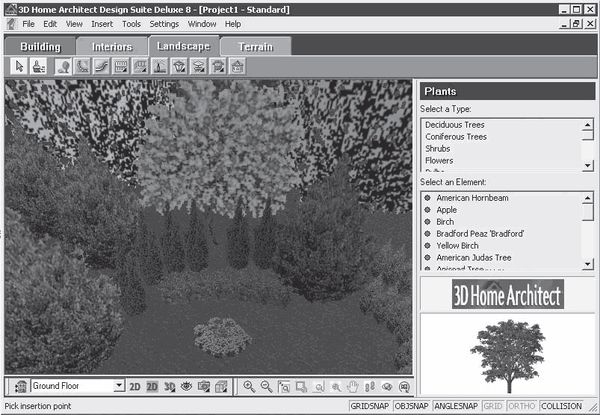Open the Insert menu
Screen dimensions: 600x415
coord(102,23)
